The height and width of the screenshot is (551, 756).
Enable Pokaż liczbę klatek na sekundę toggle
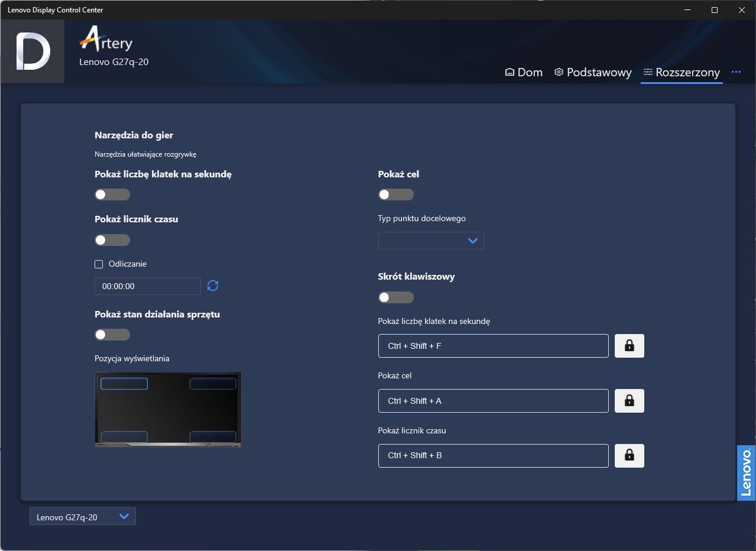112,195
